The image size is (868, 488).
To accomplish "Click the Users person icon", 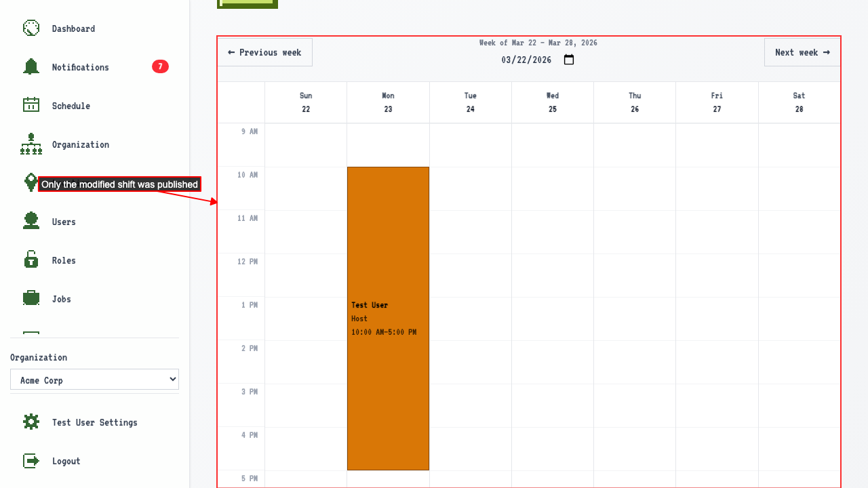I will pos(31,221).
